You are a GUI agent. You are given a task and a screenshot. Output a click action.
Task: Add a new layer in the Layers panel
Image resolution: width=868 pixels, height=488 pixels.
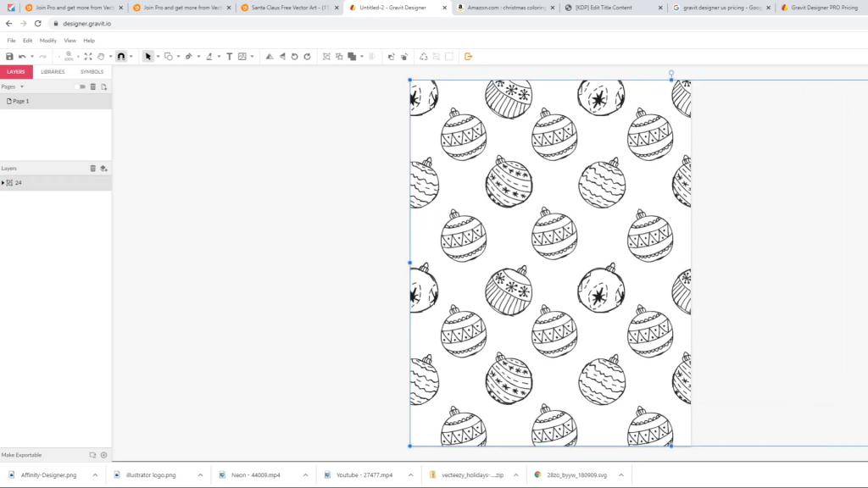pyautogui.click(x=103, y=169)
